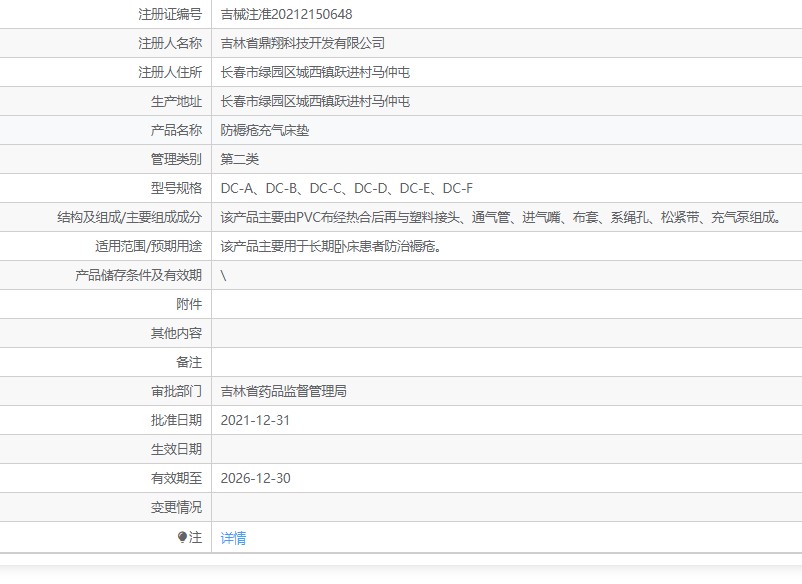Screen dimensions: 802x584
Task: Click the bulb icon beside 注
Action: click(182, 537)
